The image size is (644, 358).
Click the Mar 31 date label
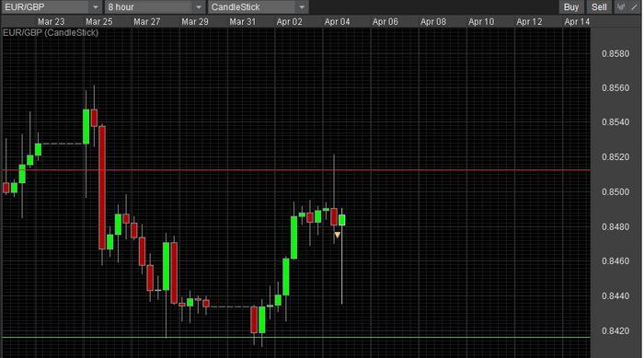point(242,22)
